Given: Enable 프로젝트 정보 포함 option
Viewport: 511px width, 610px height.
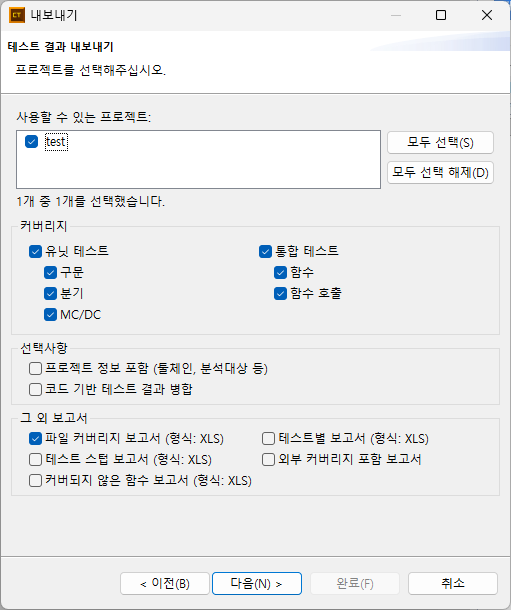Looking at the screenshot, I should (35, 368).
